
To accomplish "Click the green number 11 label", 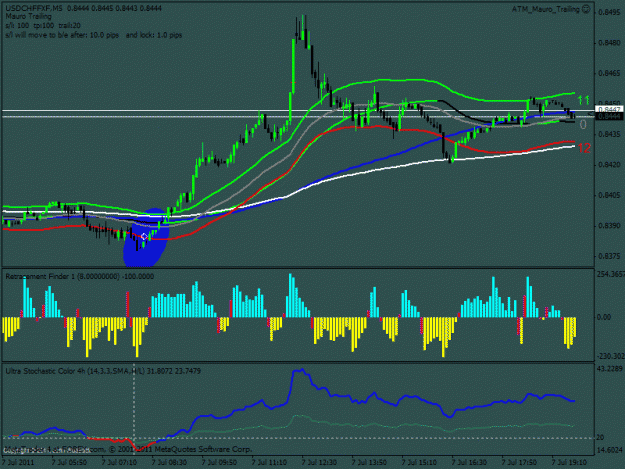I will pos(584,100).
